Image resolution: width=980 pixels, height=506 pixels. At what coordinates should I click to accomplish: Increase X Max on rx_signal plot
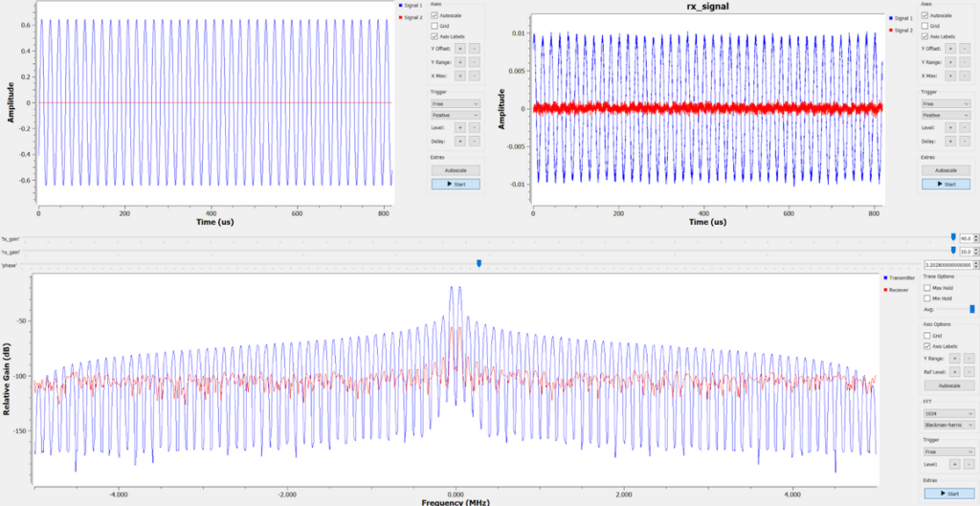(x=949, y=76)
